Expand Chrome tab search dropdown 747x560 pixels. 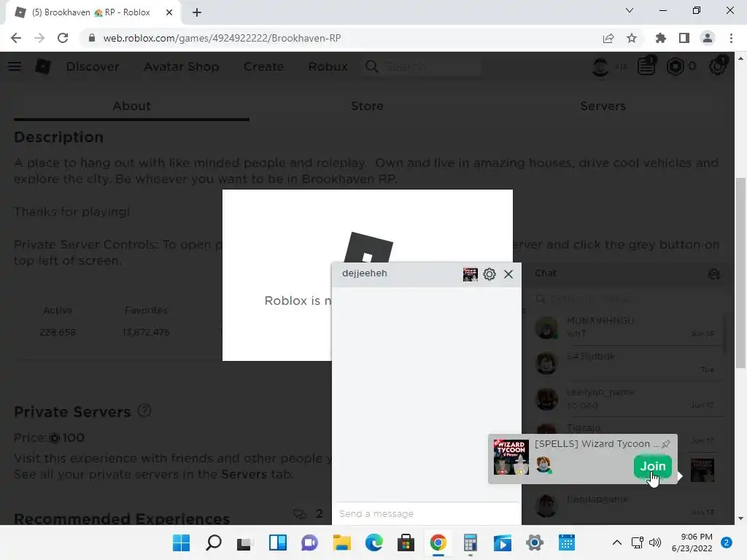[630, 10]
